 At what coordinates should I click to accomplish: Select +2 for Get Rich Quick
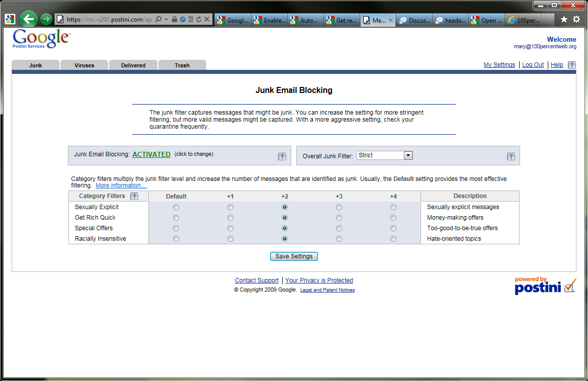285,218
